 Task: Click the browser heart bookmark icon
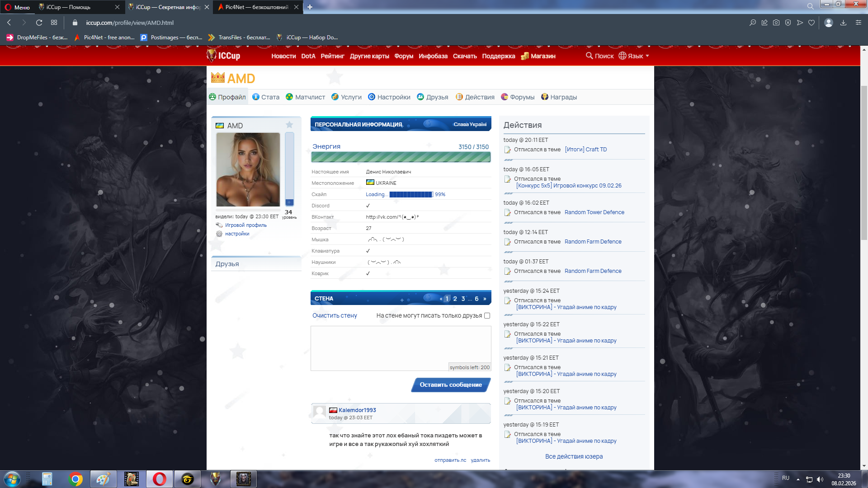(811, 23)
